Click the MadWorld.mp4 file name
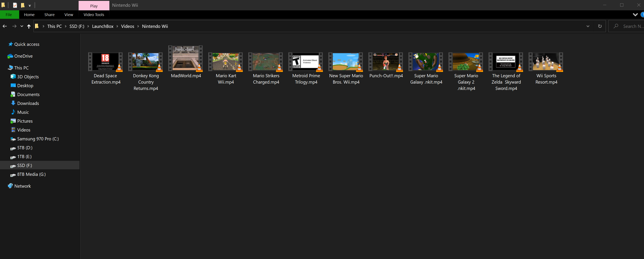The width and height of the screenshot is (644, 259). (186, 76)
